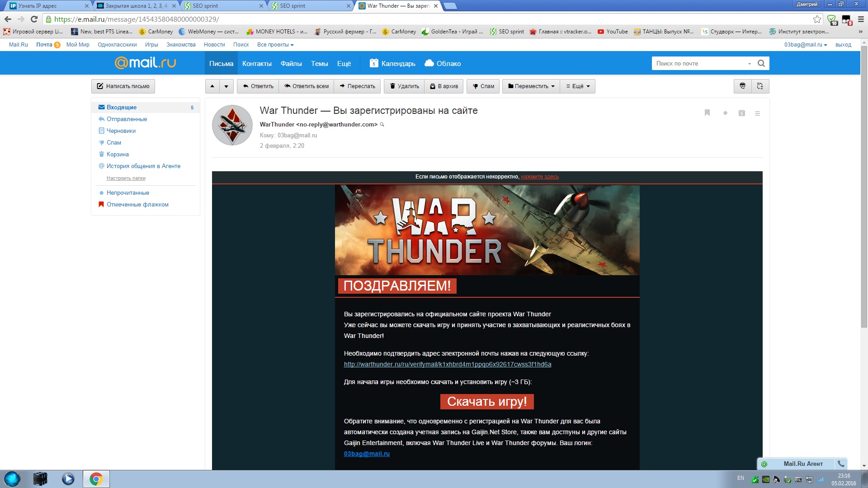The height and width of the screenshot is (488, 868).
Task: Switch to the Файлы tab
Action: [x=291, y=63]
